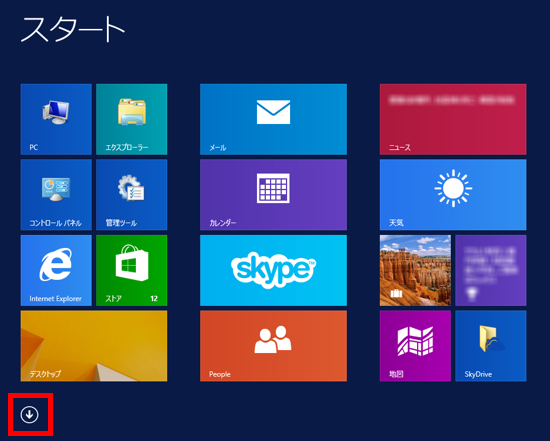
Task: Click the スタート heading text
Action: pos(73,30)
